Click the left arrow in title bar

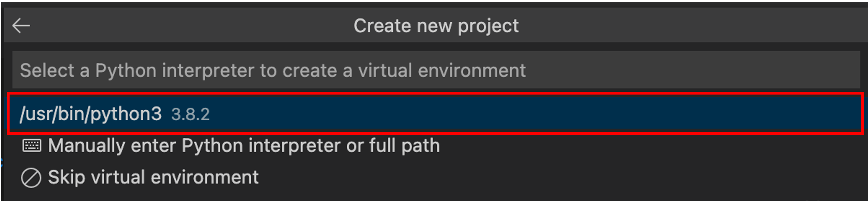[x=21, y=26]
